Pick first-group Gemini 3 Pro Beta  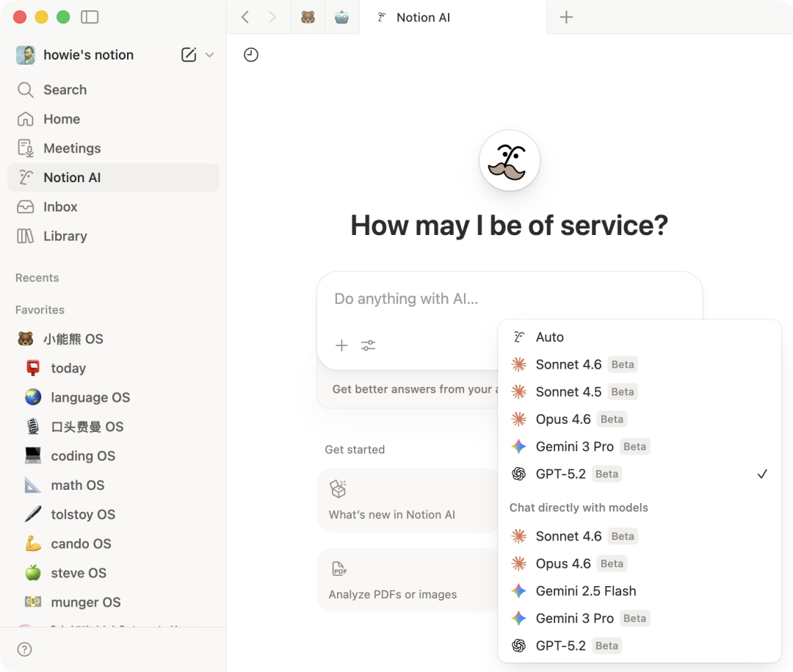click(x=640, y=447)
